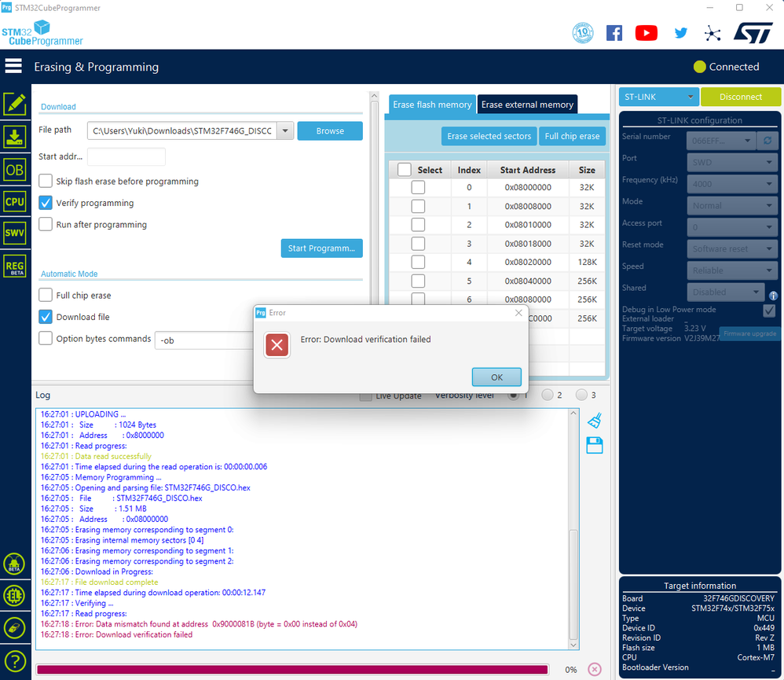This screenshot has width=784, height=680.
Task: Set verbosity level to 2
Action: [x=548, y=395]
